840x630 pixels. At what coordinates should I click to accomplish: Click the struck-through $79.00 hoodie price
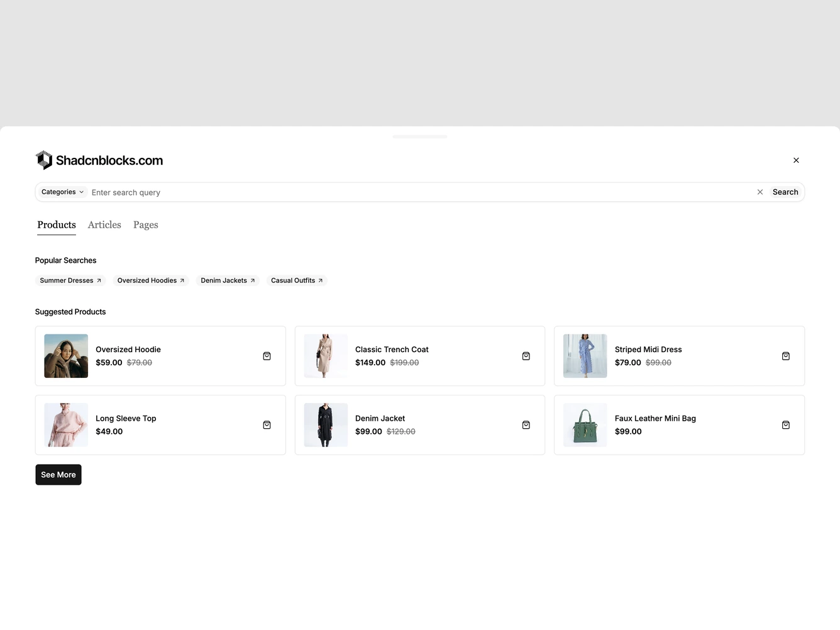coord(140,363)
